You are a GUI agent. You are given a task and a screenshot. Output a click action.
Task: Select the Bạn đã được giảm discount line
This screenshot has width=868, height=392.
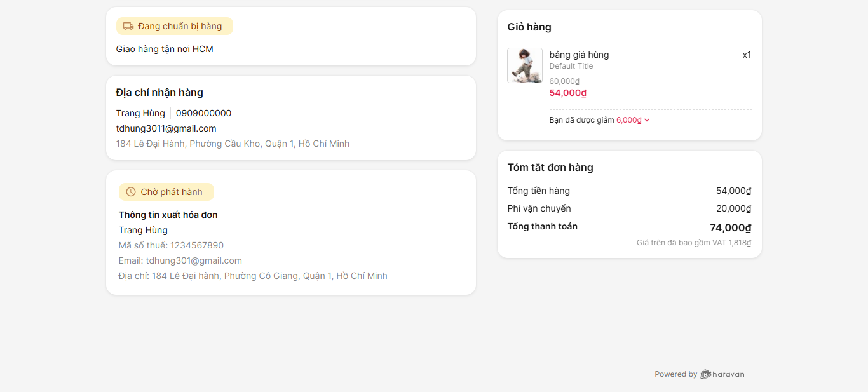(599, 120)
